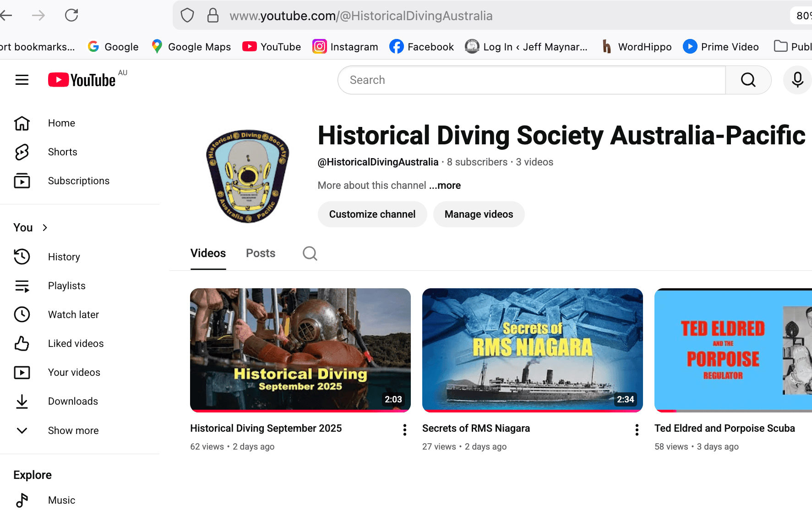Play the Secrets of RMS Niagara thumbnail
812x511 pixels.
pos(532,349)
